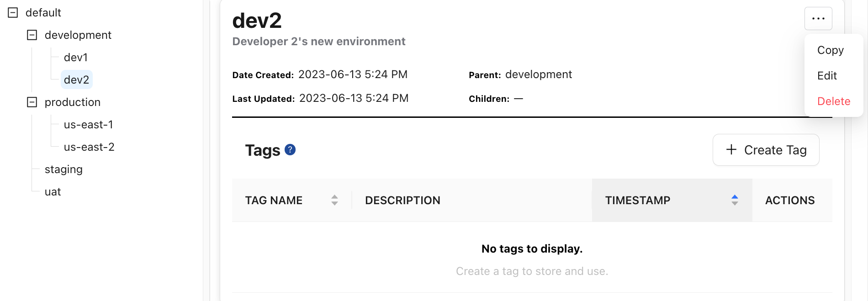Viewport: 868px width, 301px height.
Task: Click the development label in tree
Action: 78,35
